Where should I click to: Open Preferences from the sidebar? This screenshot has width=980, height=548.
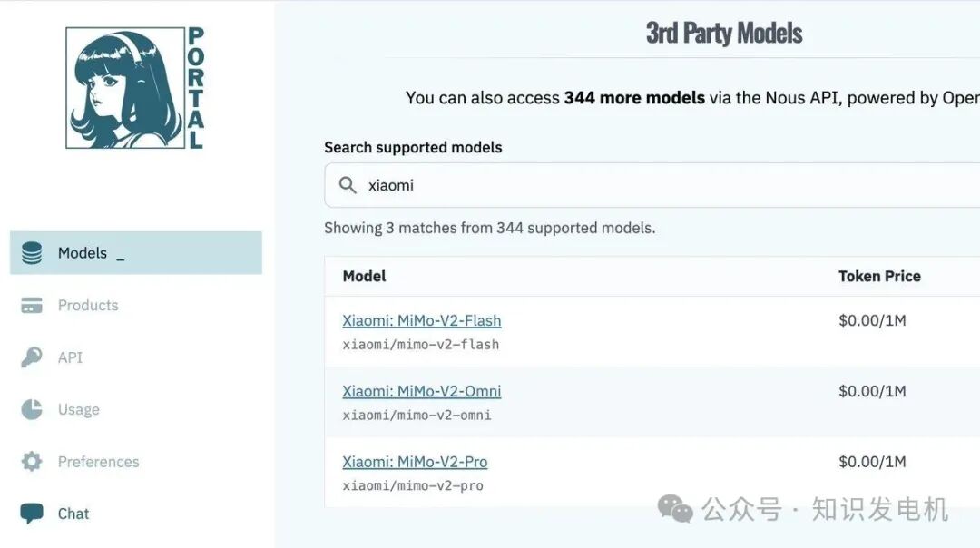tap(98, 462)
